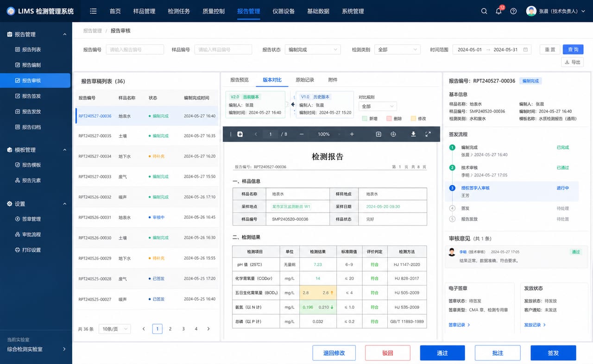Click the 导出 export button
The height and width of the screenshot is (364, 593).
pos(573,62)
